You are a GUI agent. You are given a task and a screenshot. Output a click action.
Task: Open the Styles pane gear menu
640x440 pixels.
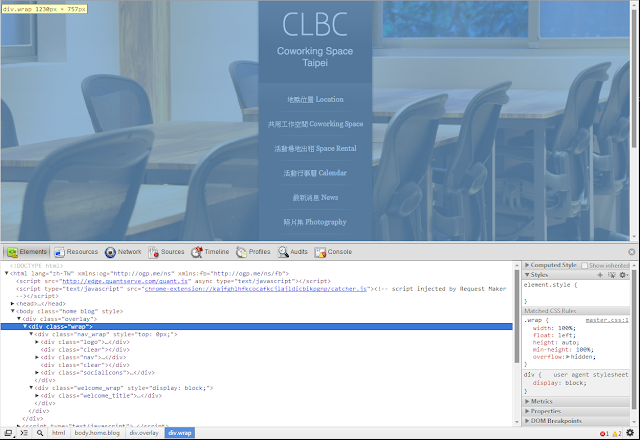[623, 275]
